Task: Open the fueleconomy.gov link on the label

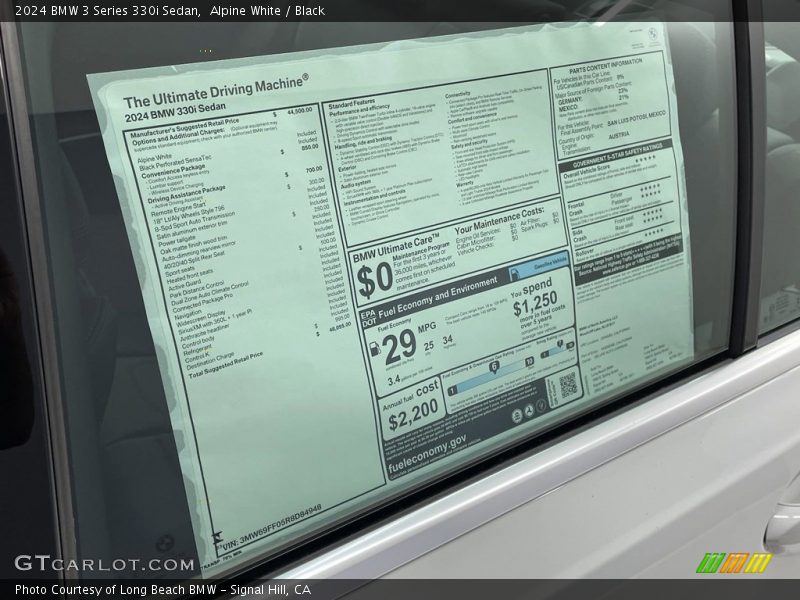Action: [427, 454]
